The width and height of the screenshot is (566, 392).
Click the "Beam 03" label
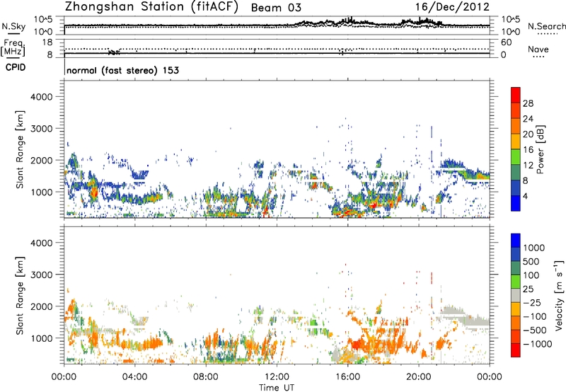(276, 8)
